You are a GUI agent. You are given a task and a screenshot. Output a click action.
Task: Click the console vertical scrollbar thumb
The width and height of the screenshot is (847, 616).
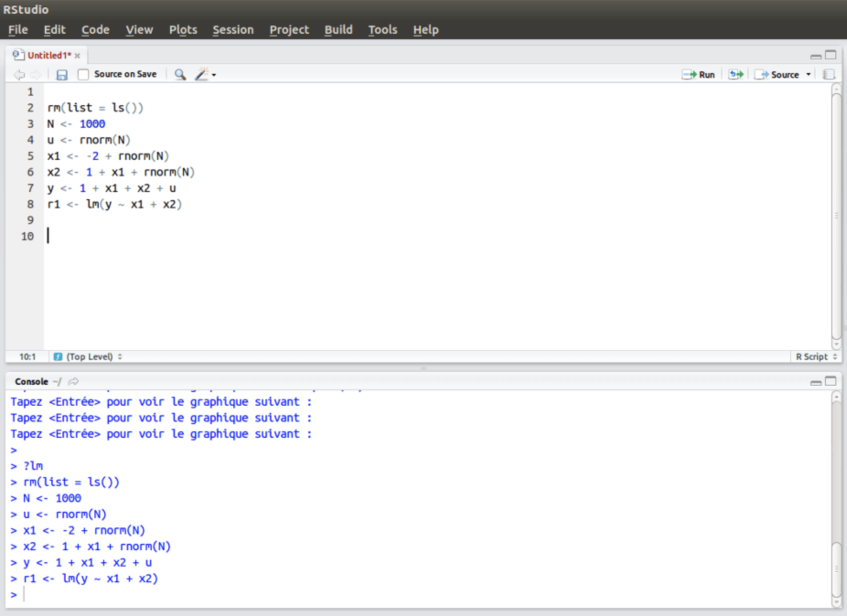[x=836, y=569]
